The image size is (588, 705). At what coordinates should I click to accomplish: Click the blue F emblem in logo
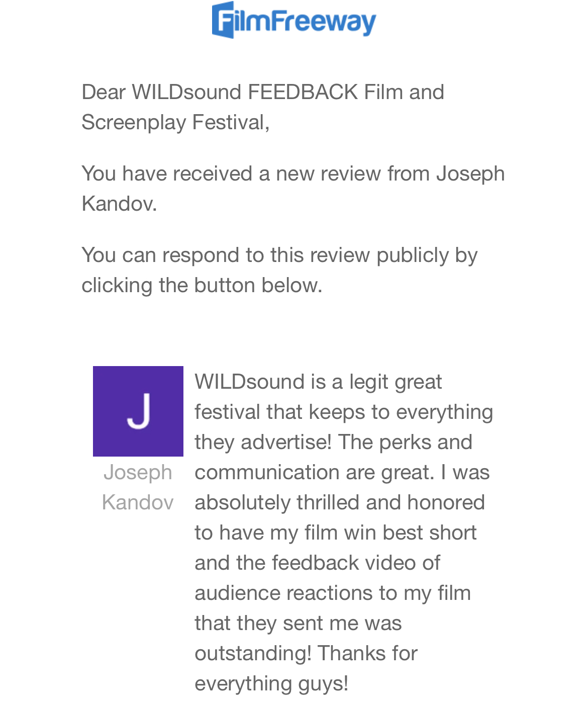(223, 20)
